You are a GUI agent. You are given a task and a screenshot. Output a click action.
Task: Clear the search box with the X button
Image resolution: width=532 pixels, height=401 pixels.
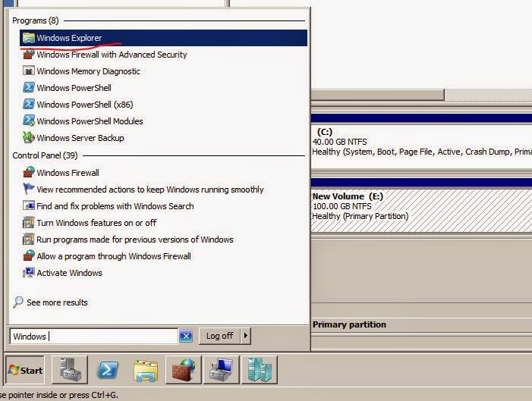[186, 337]
